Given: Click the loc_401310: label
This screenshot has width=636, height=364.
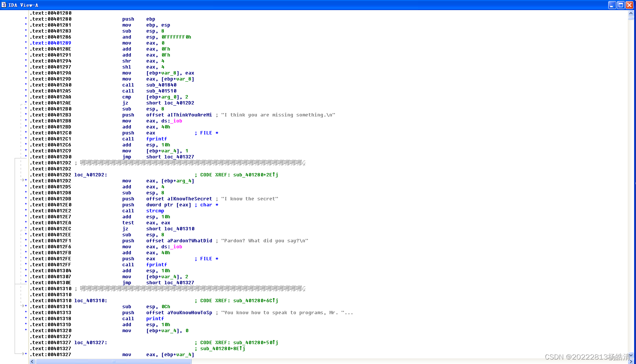Looking at the screenshot, I should pyautogui.click(x=91, y=301).
